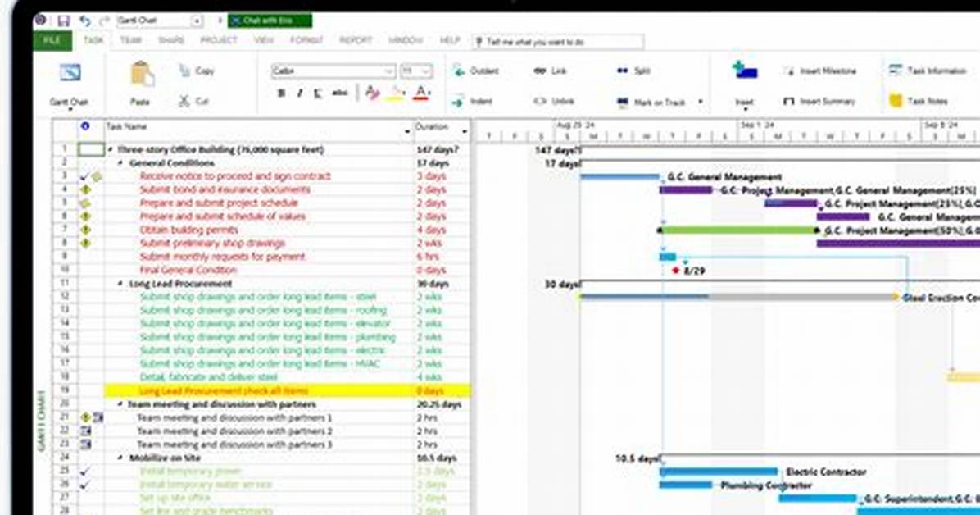980x515 pixels.
Task: Open the Duration column filter arrow
Action: click(465, 131)
